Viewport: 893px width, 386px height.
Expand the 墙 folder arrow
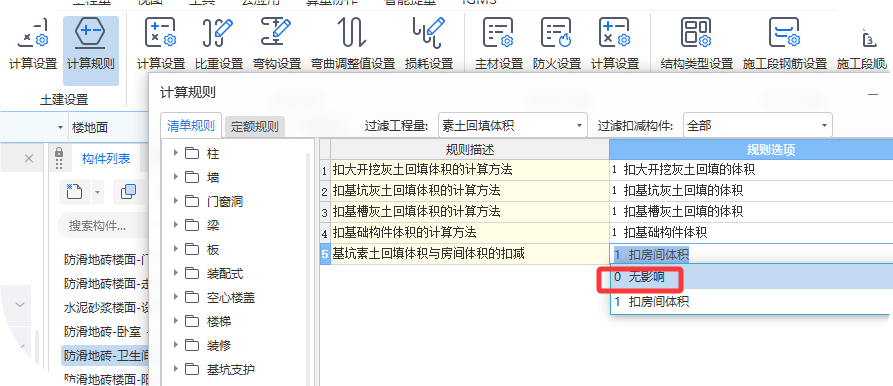coord(175,177)
